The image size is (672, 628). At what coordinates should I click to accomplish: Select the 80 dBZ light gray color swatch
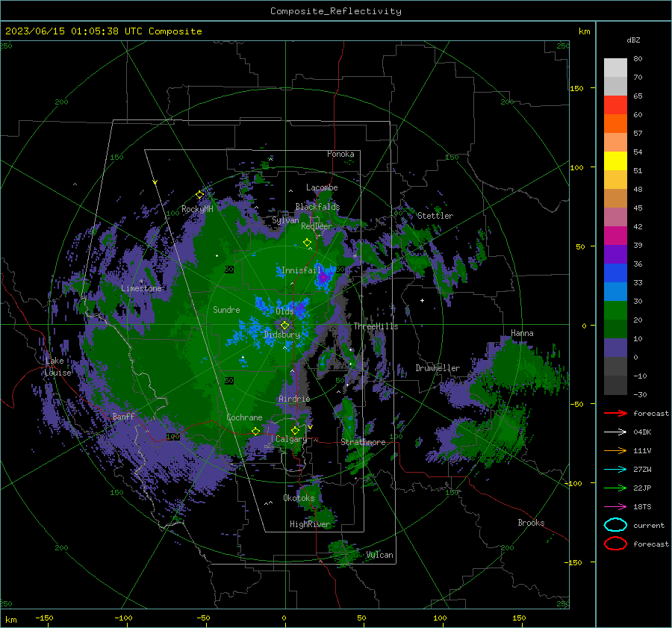coord(615,68)
